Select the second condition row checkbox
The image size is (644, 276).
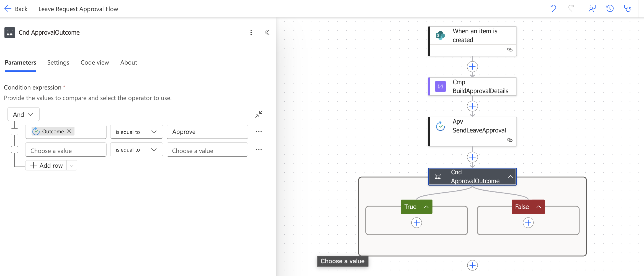click(x=15, y=149)
